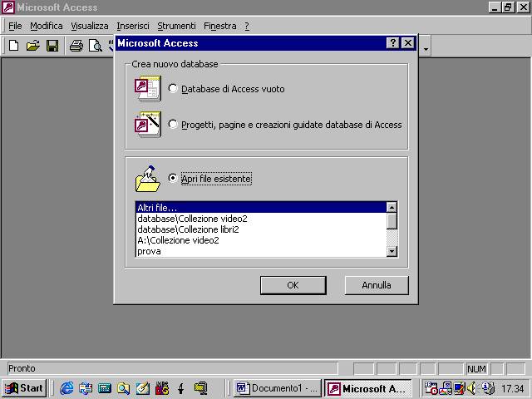
Task: Open the File menu
Action: coord(15,26)
